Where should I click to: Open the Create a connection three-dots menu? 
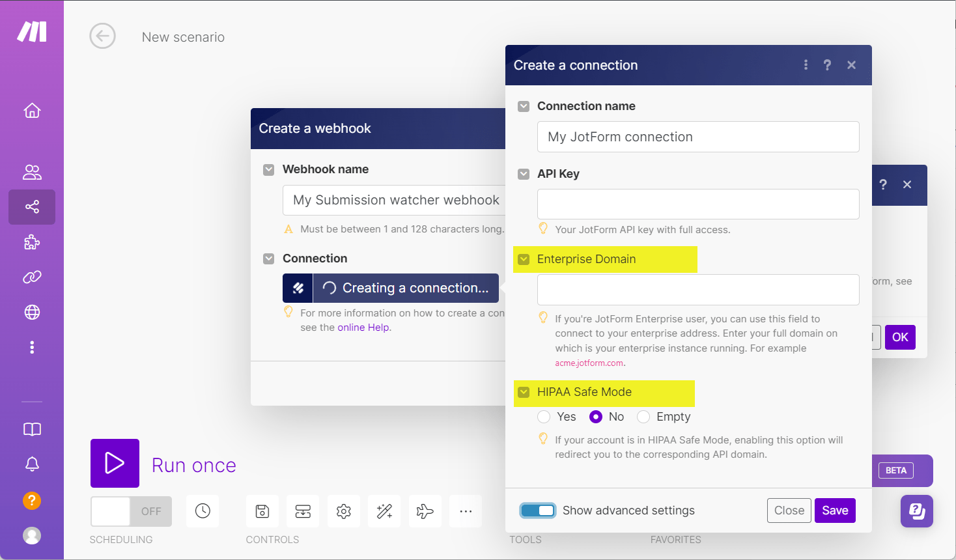[x=806, y=65]
